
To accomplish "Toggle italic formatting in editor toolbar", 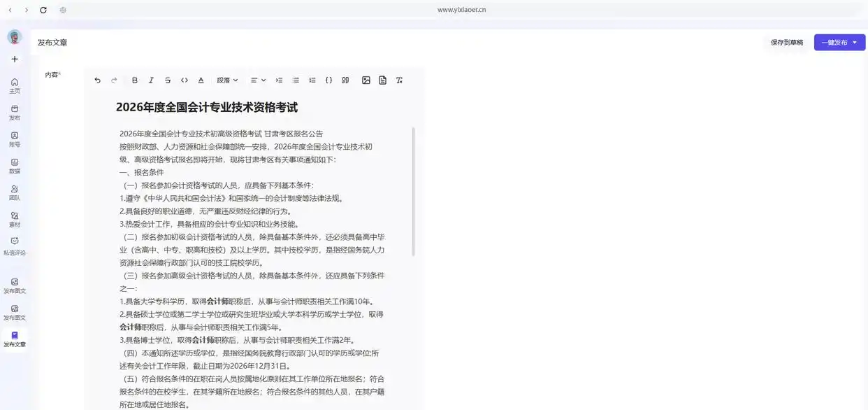I will click(151, 80).
